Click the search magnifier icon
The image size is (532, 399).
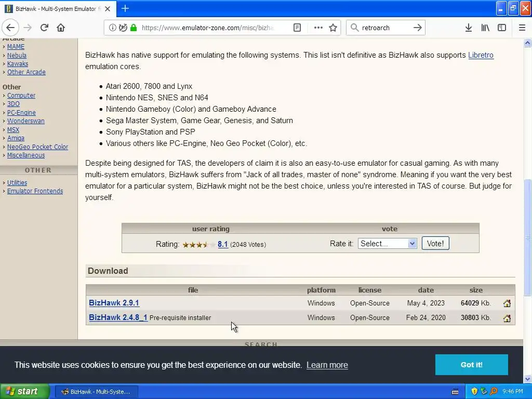354,28
